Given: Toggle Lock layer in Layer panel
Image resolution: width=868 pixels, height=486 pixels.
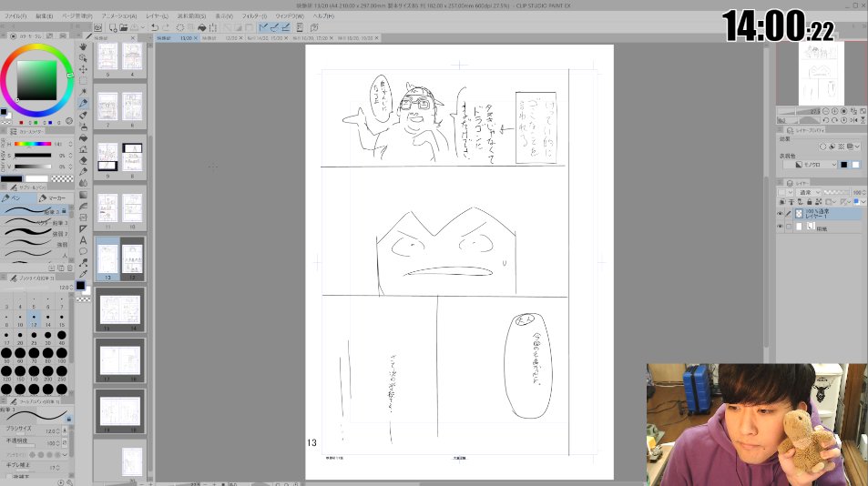Looking at the screenshot, I should click(810, 202).
